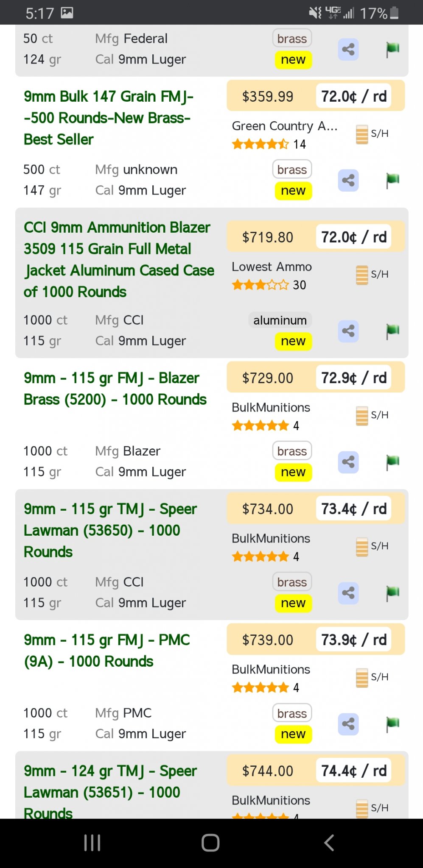Share the Federal 124 gr listing
The image size is (423, 868).
click(348, 50)
